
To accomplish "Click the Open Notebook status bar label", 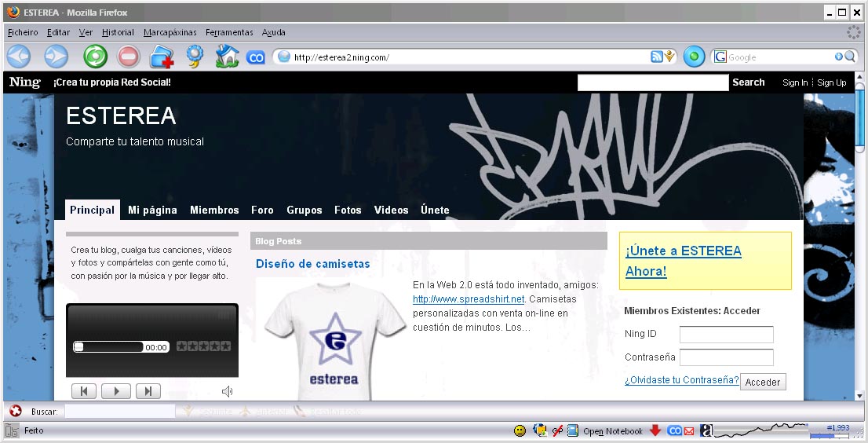I will pyautogui.click(x=613, y=431).
